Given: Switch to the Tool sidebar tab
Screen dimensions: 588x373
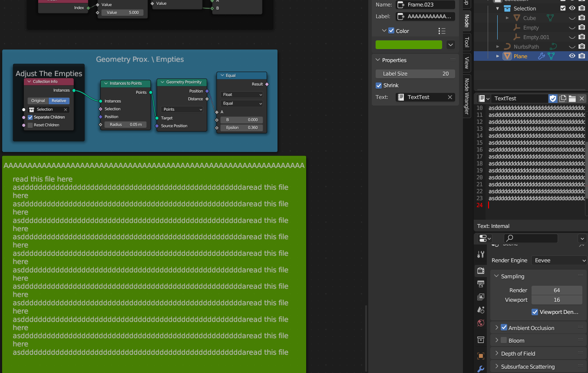Looking at the screenshot, I should [x=467, y=42].
